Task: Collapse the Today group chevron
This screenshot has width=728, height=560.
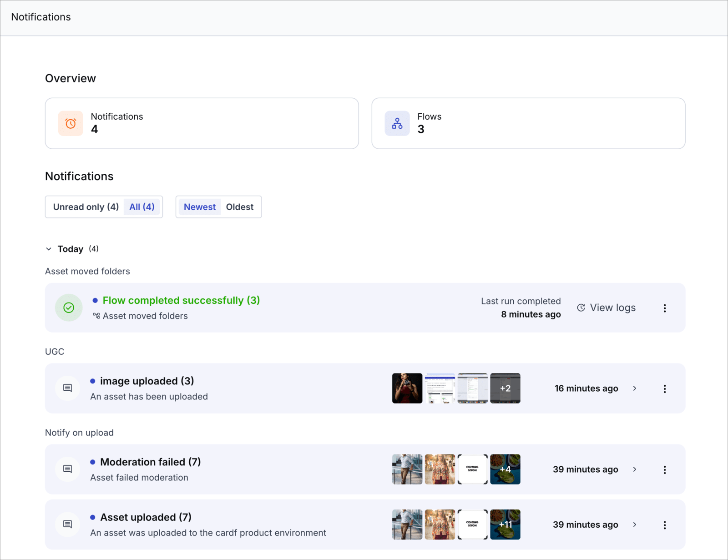Action: (x=49, y=249)
